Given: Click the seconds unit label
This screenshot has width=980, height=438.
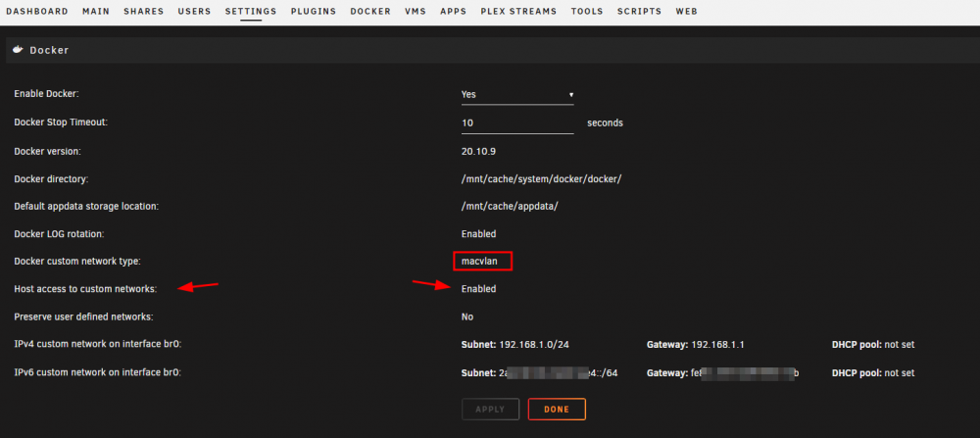Looking at the screenshot, I should 605,123.
